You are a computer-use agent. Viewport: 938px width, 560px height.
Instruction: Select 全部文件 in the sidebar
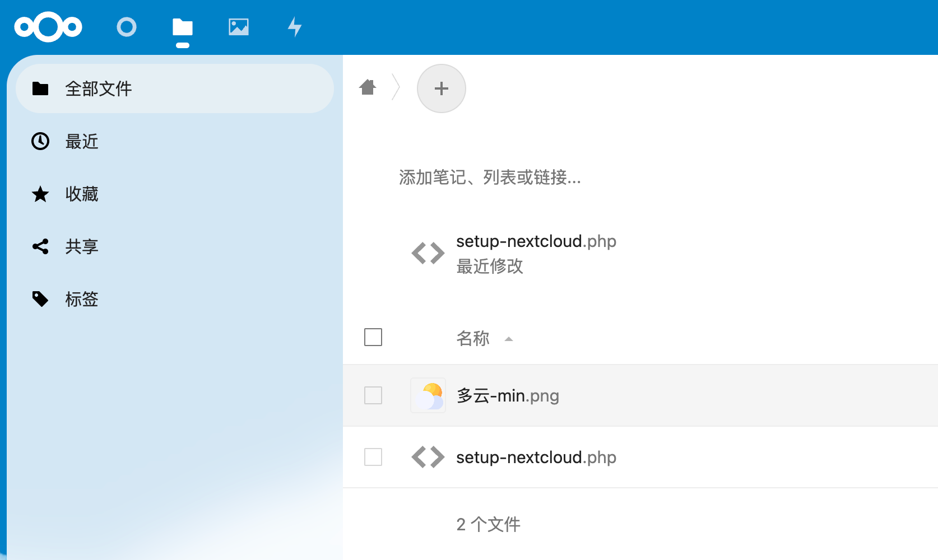click(99, 88)
